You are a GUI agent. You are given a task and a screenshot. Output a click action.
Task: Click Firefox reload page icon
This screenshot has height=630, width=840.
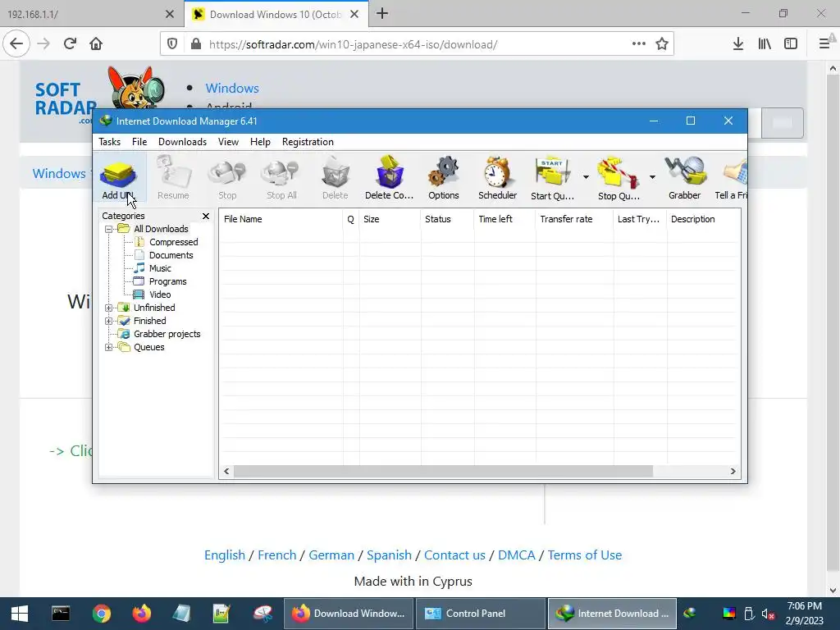(x=70, y=44)
